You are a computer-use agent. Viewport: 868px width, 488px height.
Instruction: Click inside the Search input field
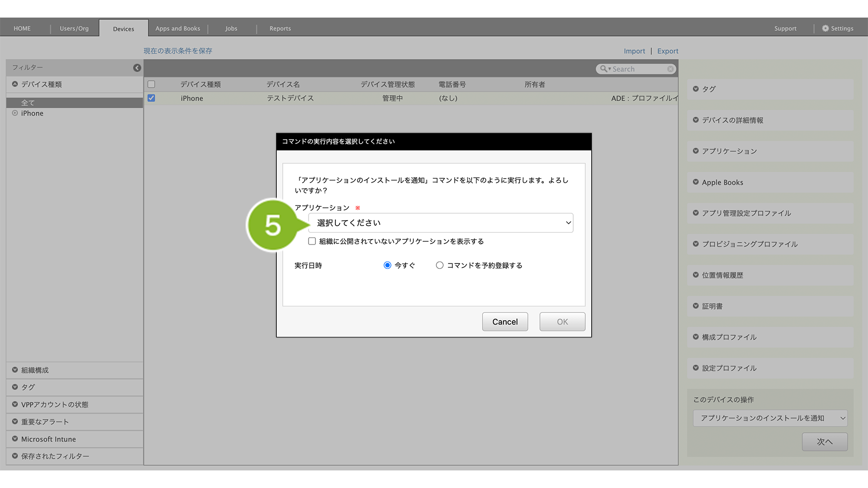pyautogui.click(x=637, y=69)
